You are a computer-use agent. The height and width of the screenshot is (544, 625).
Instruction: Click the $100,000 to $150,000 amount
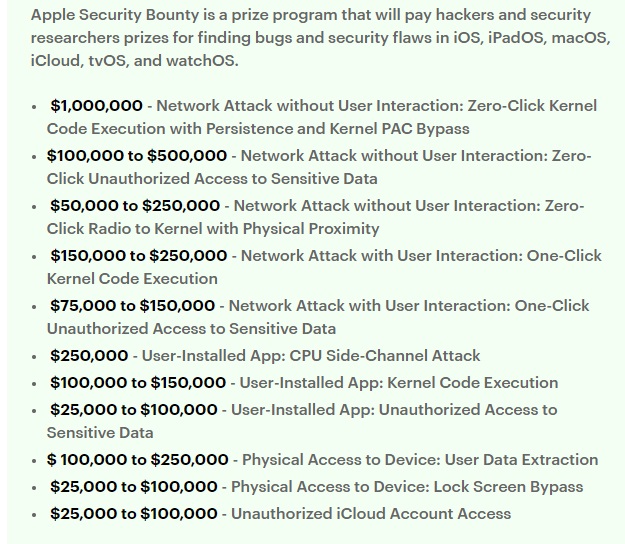click(x=138, y=382)
